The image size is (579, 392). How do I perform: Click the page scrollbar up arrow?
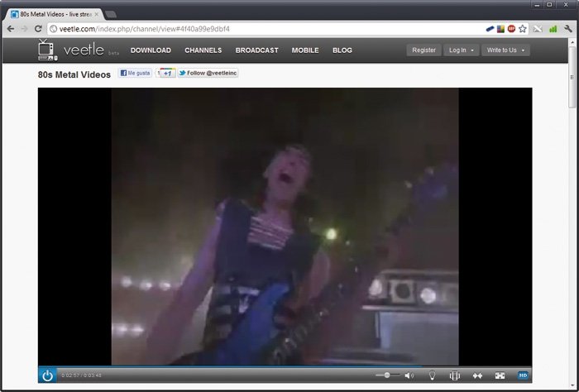point(572,41)
